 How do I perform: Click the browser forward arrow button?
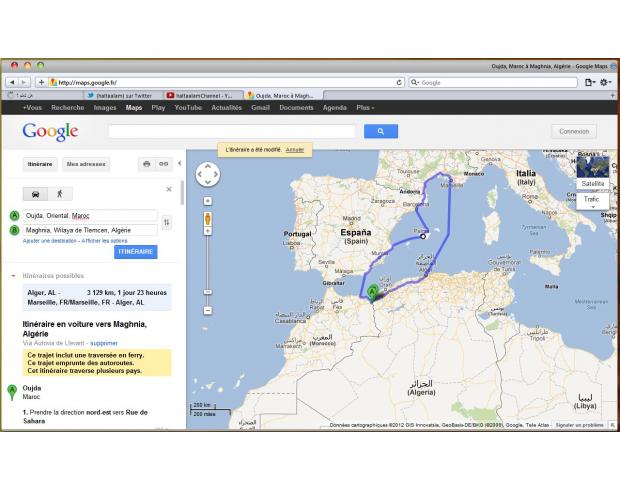tap(24, 82)
